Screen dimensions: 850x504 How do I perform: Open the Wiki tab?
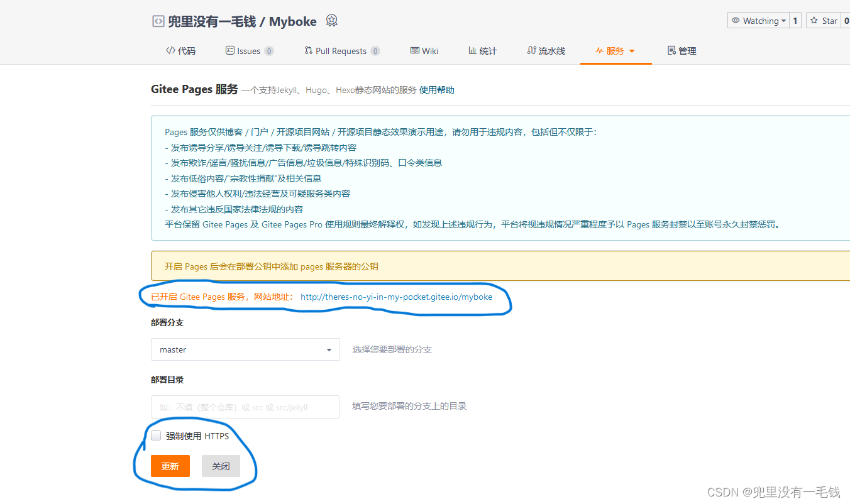coord(424,51)
